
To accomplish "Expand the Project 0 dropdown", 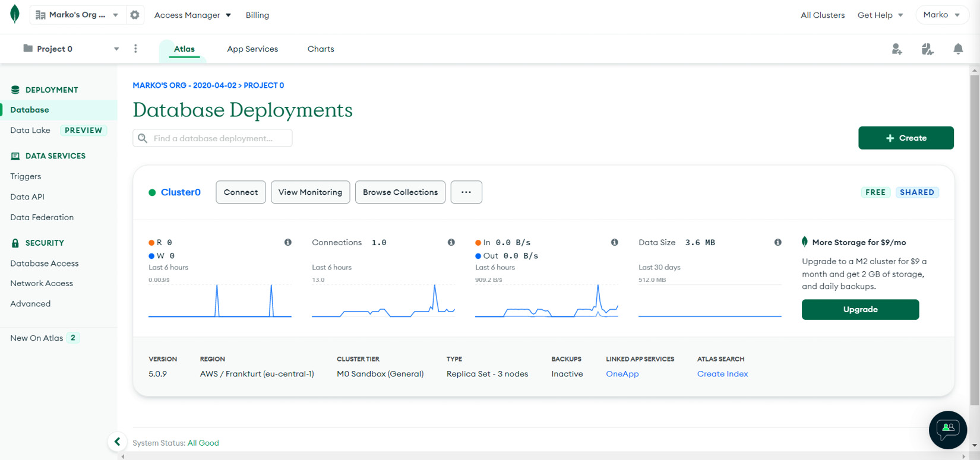I will (116, 49).
